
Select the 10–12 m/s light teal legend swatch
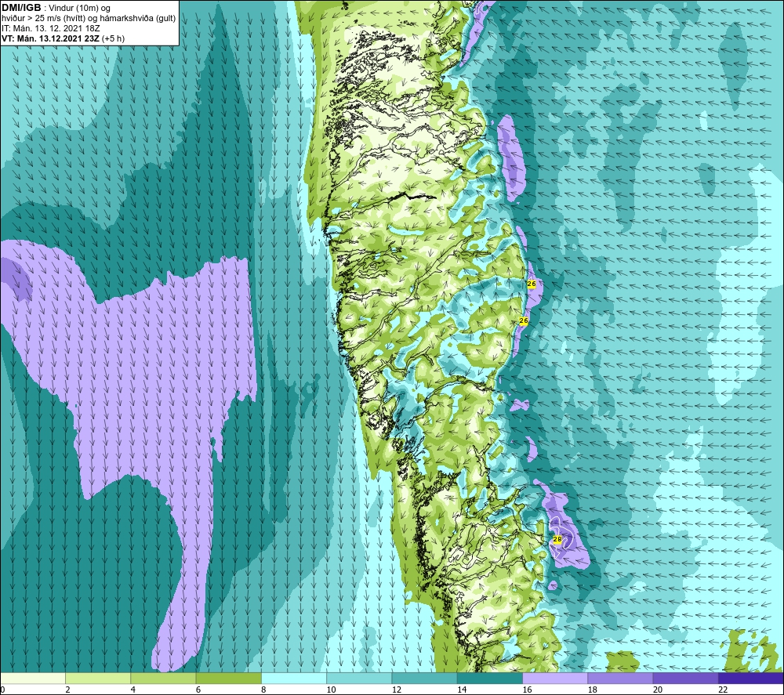[x=359, y=678]
